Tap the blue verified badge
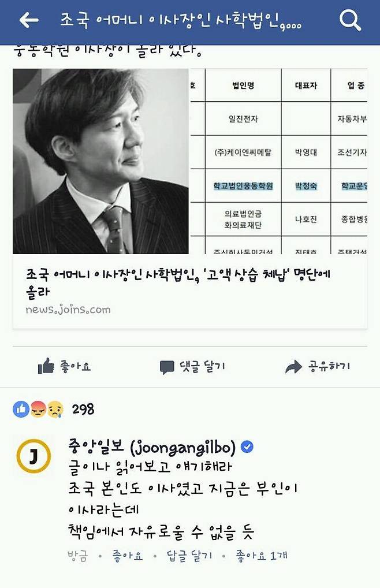The width and height of the screenshot is (380, 588). pos(247,446)
